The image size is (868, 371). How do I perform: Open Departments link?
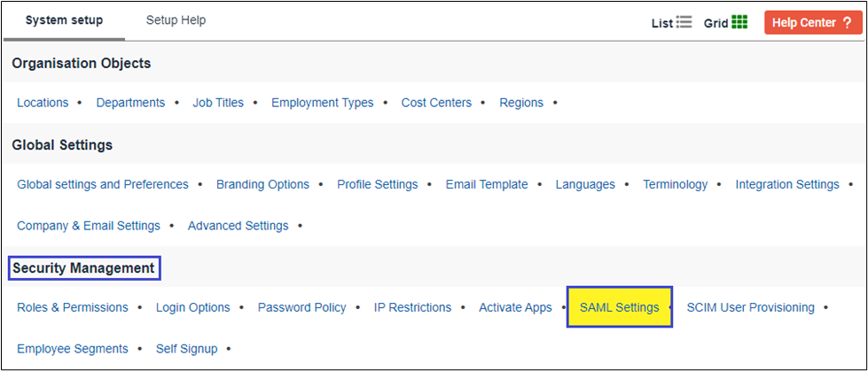(x=130, y=103)
